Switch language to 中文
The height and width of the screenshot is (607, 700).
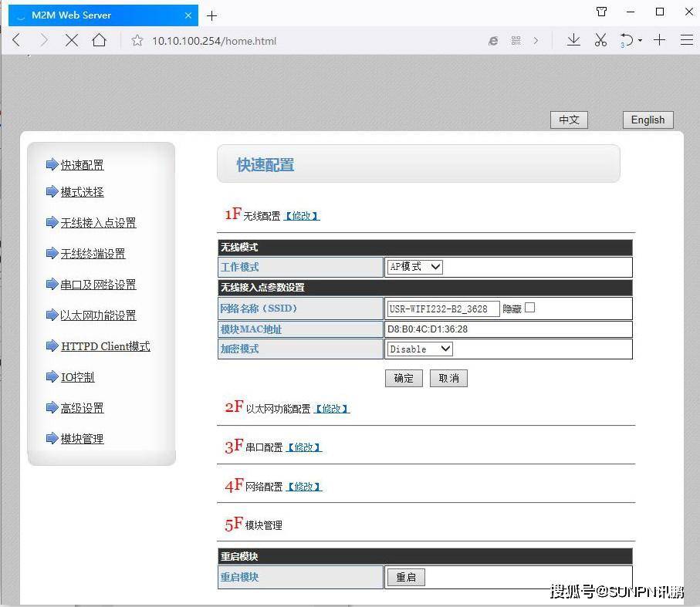pyautogui.click(x=569, y=120)
